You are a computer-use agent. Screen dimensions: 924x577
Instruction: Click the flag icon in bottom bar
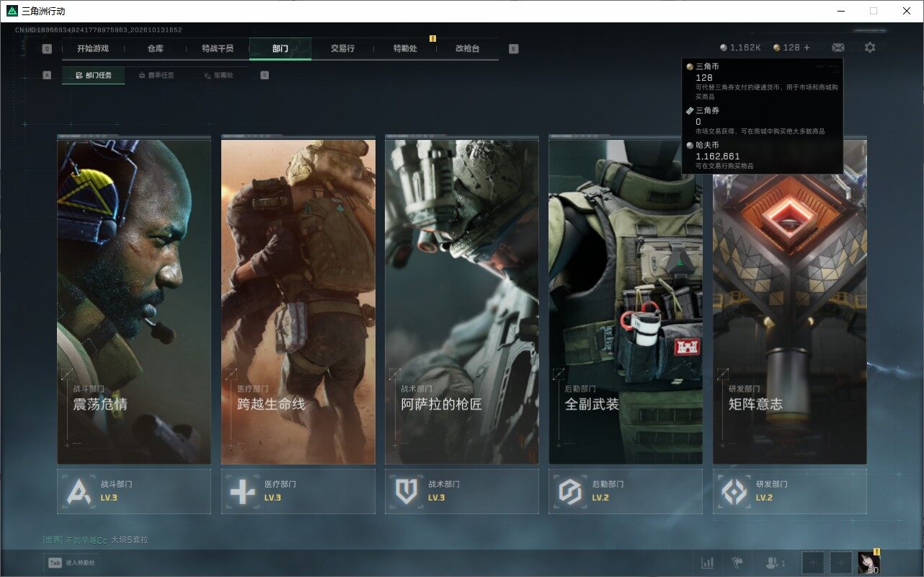pos(737,563)
